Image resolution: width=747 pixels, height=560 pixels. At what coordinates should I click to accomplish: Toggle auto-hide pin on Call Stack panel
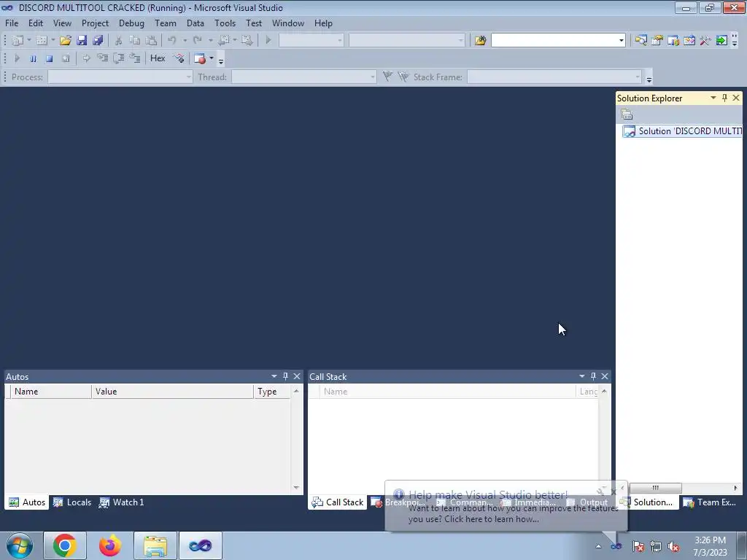[593, 376]
